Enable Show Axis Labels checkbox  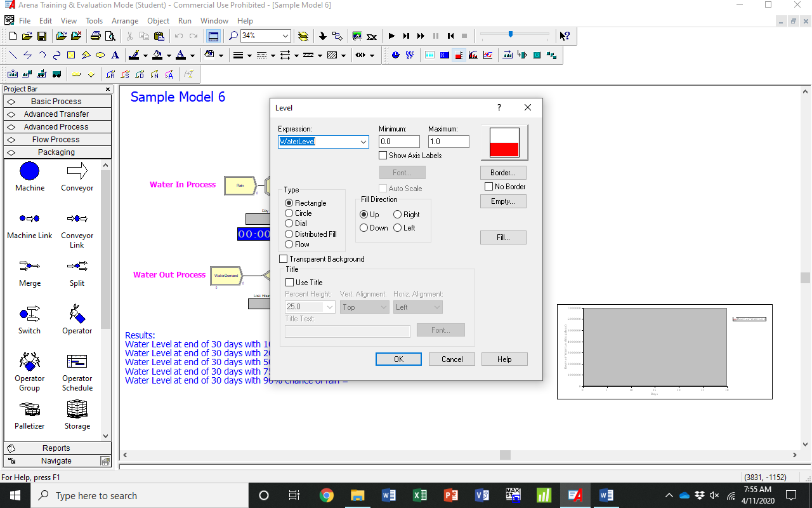coord(383,156)
